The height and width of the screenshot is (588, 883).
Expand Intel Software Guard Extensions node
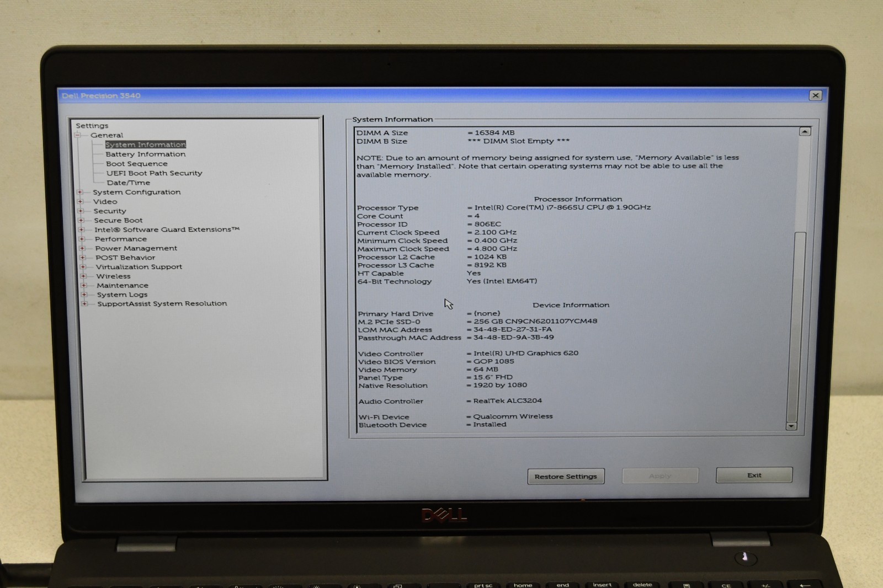click(81, 230)
